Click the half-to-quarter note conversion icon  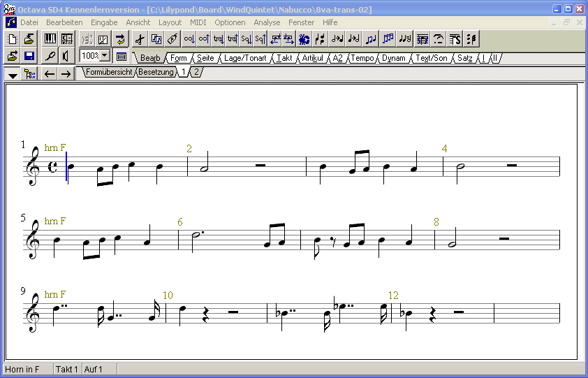point(337,39)
